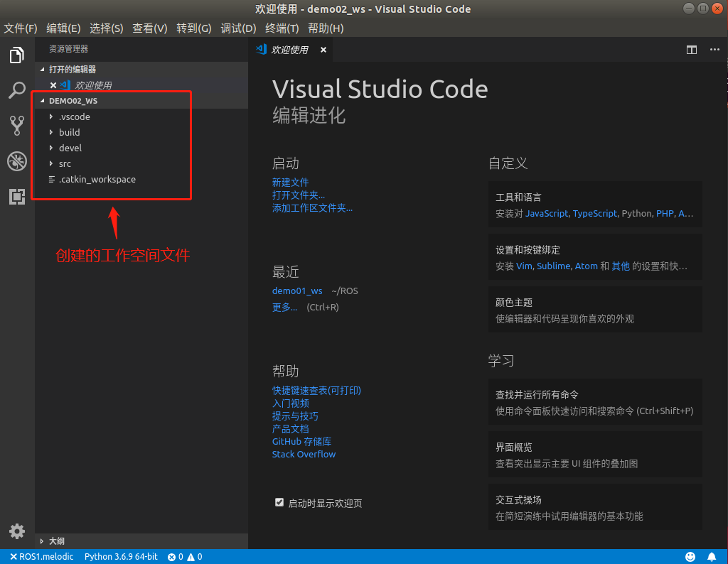
Task: Click the Extensions icon in the activity bar
Action: [16, 197]
